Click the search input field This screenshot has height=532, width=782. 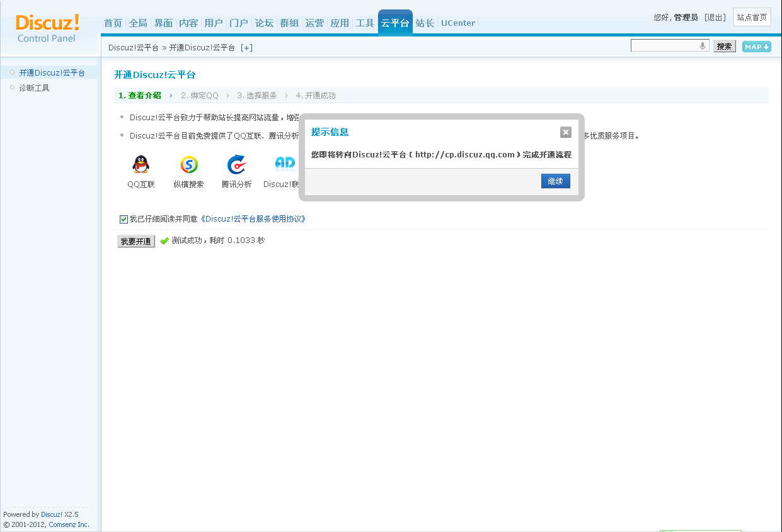click(x=670, y=46)
